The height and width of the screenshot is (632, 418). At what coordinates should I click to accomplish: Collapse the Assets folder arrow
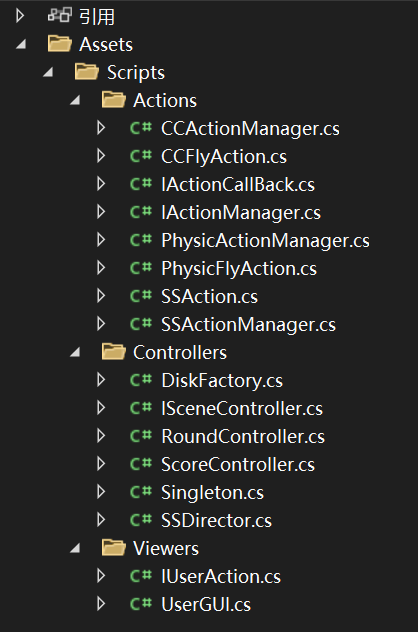(x=21, y=44)
